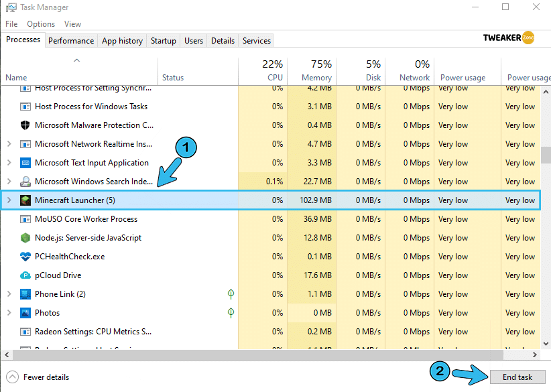This screenshot has width=551, height=392.
Task: Click the 22.7 MB memory value
Action: click(318, 181)
